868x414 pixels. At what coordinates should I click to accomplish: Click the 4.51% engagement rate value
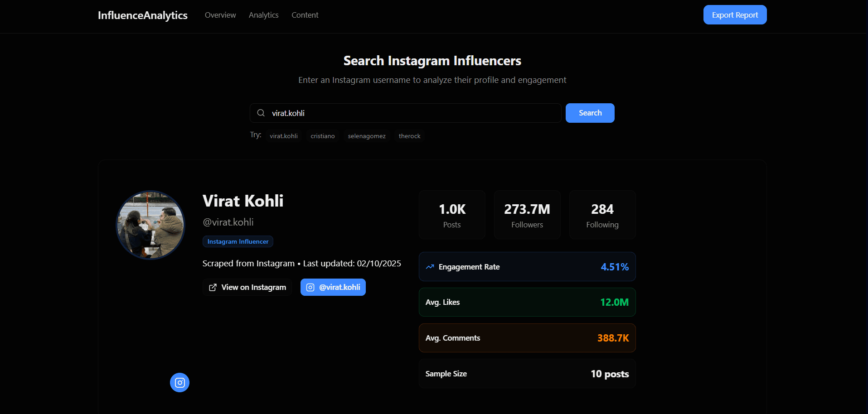615,267
